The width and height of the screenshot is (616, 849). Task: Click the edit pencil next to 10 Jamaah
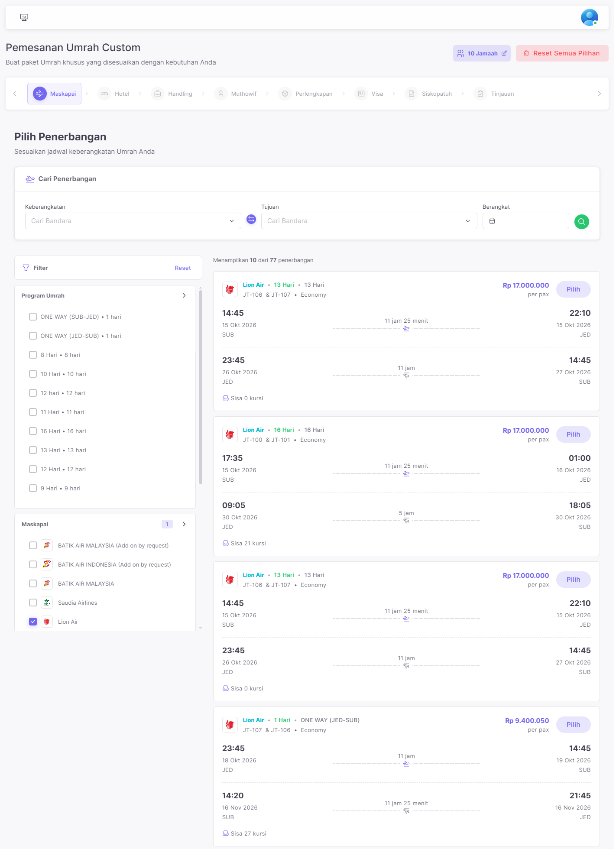point(504,53)
